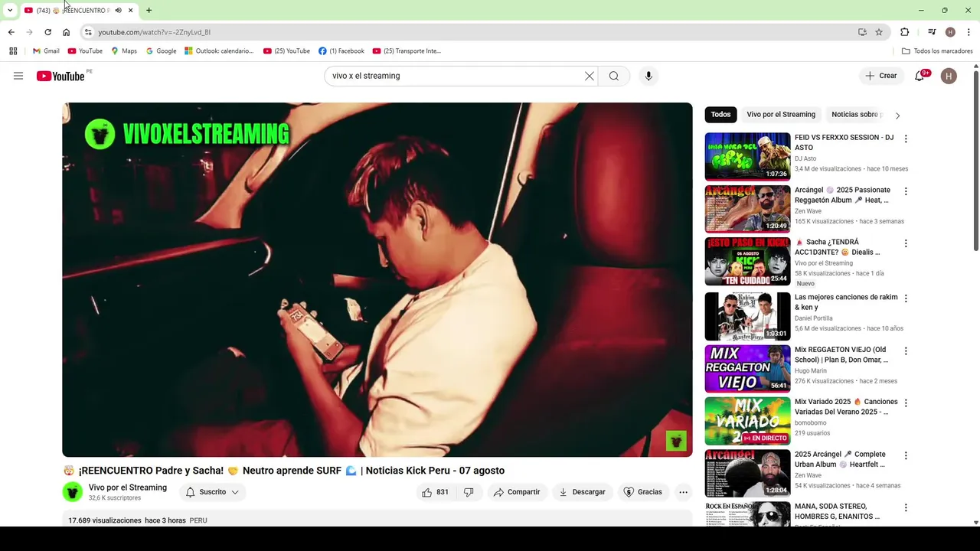This screenshot has height=551, width=980.
Task: Open a new browser tab
Action: (x=149, y=11)
